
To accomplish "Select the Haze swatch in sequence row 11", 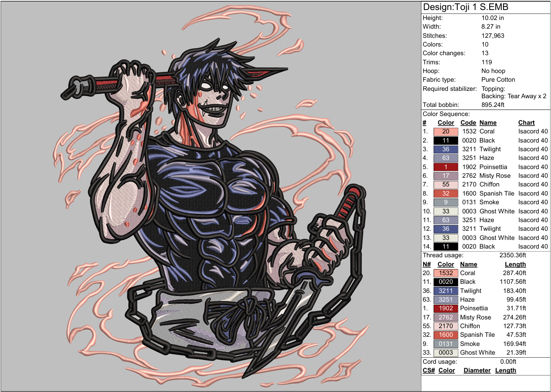I will coord(446,220).
